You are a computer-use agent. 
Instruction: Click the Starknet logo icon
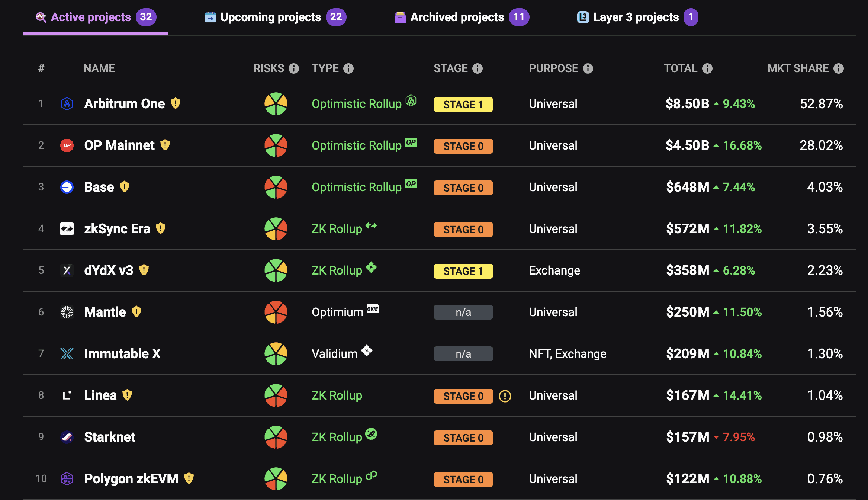[x=67, y=437]
